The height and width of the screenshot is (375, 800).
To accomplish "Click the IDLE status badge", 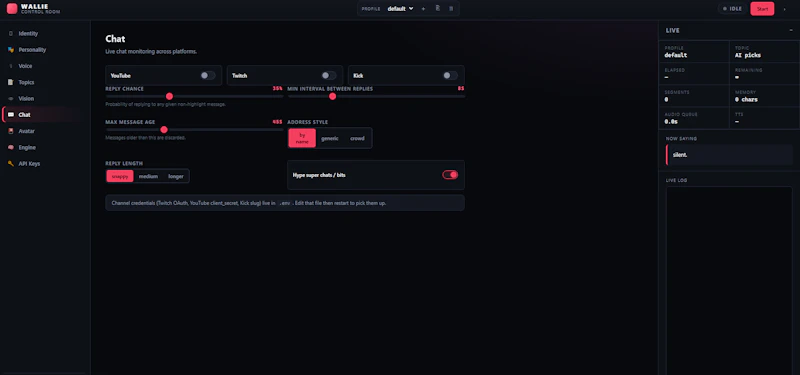I will 732,9.
